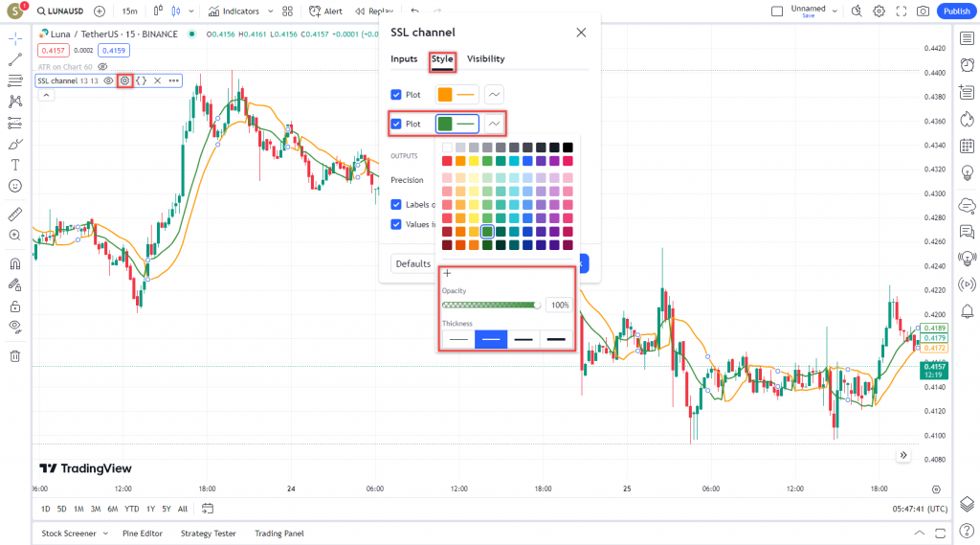Screen dimensions: 980x545
Task: Open the Pine Editor tab
Action: click(x=143, y=534)
